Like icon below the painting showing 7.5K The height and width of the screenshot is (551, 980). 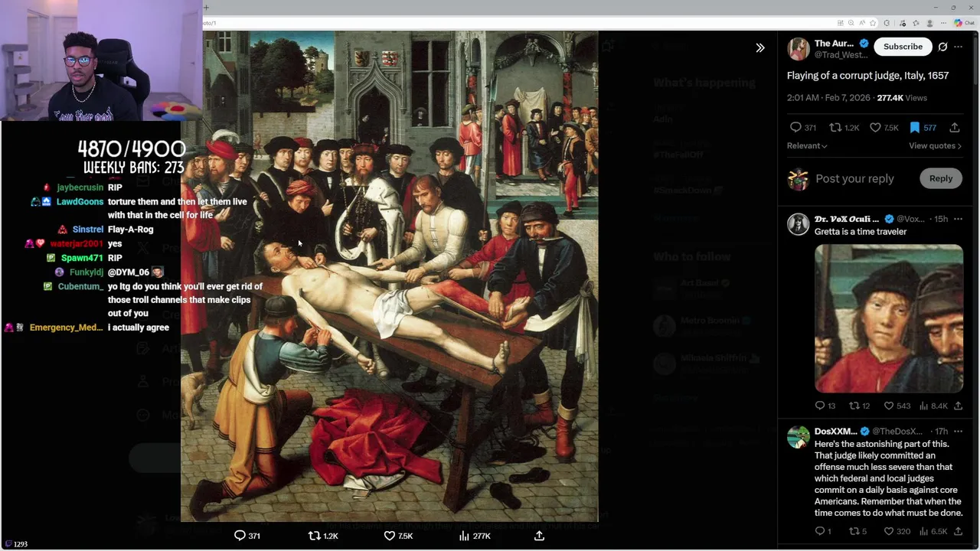(x=389, y=536)
